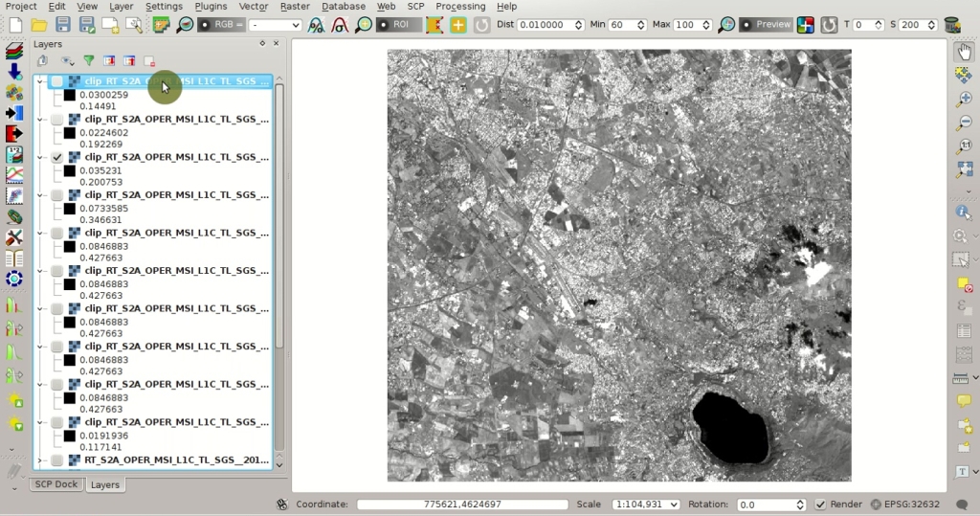Toggle visibility of layer with value 0.0733585
The height and width of the screenshot is (516, 980).
(x=56, y=195)
